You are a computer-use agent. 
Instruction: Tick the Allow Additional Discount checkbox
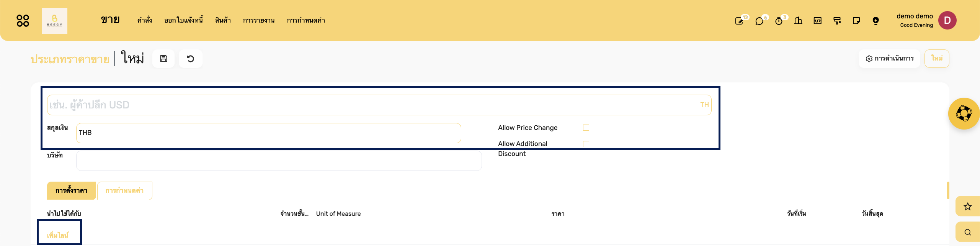(x=586, y=144)
